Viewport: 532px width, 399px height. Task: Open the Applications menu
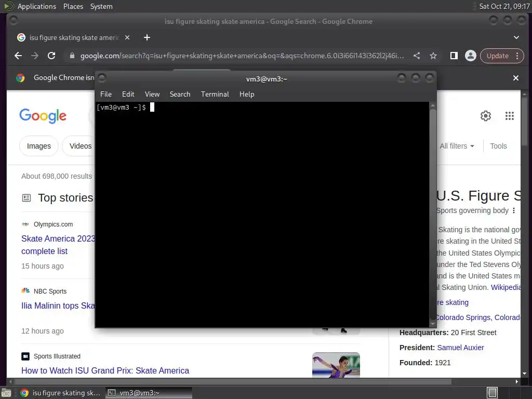(37, 6)
